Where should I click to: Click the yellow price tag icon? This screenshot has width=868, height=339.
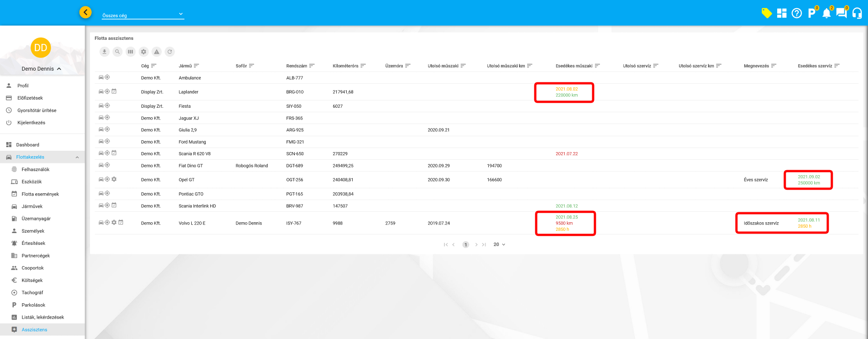pyautogui.click(x=766, y=13)
